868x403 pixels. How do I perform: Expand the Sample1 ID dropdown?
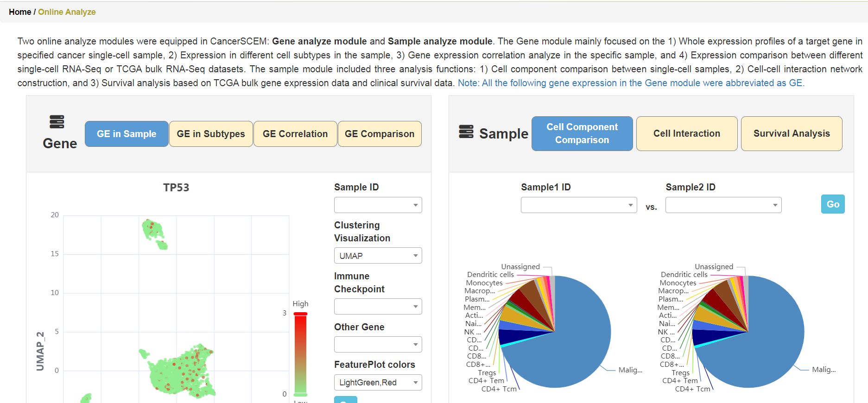[x=579, y=205]
